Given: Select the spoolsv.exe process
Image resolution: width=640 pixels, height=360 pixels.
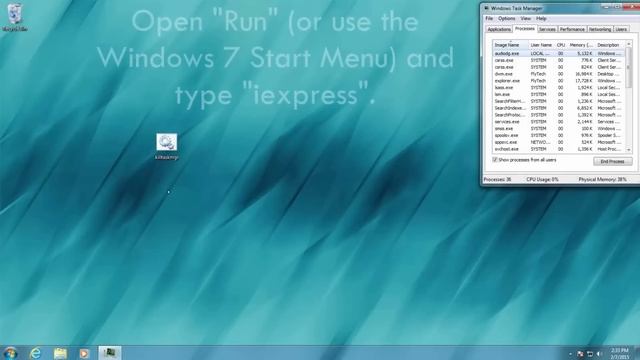Looking at the screenshot, I should pos(559,135).
